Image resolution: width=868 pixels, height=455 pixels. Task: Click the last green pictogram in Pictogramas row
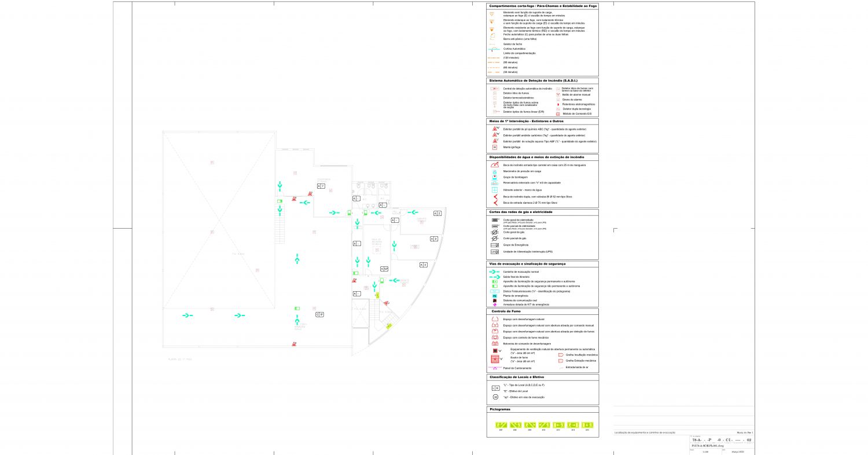587,425
